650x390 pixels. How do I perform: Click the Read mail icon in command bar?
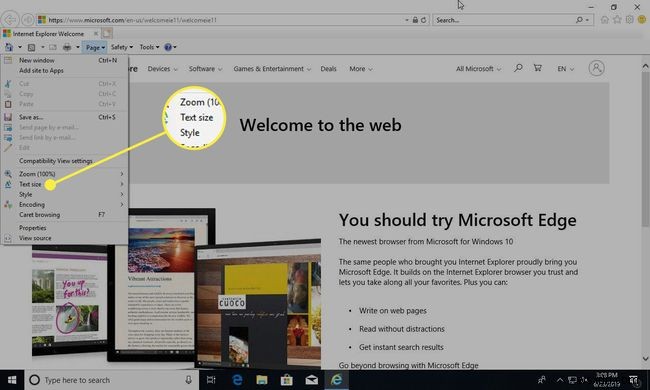click(x=53, y=47)
